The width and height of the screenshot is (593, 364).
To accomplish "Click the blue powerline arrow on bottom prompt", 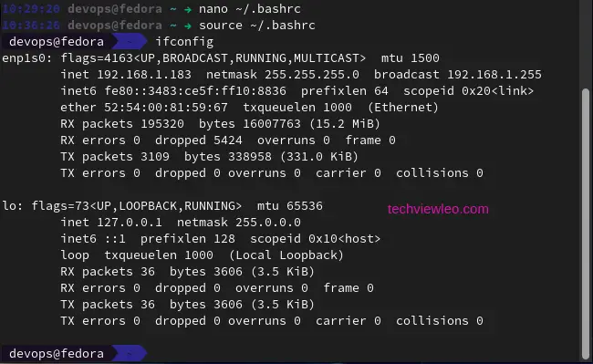I will 129,353.
